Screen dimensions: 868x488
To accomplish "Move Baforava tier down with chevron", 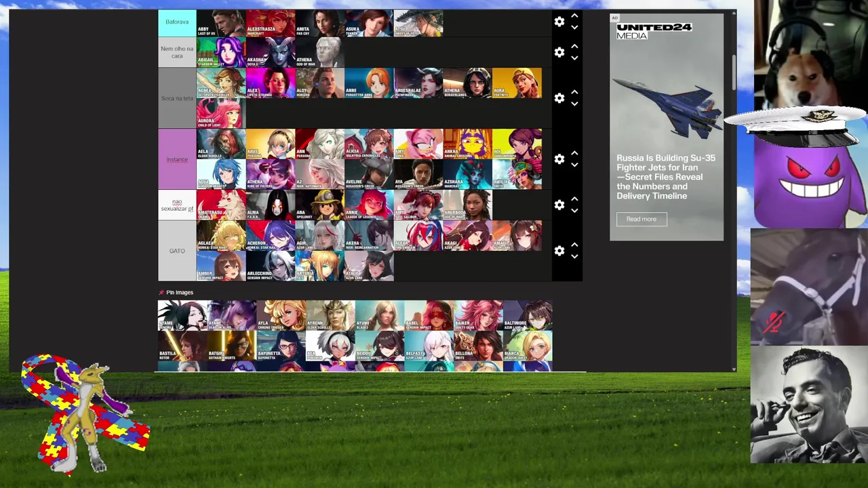I will (x=574, y=28).
